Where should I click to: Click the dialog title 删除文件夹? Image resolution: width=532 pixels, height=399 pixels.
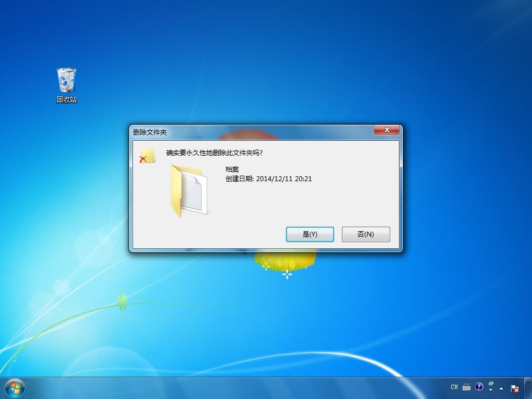tap(150, 132)
